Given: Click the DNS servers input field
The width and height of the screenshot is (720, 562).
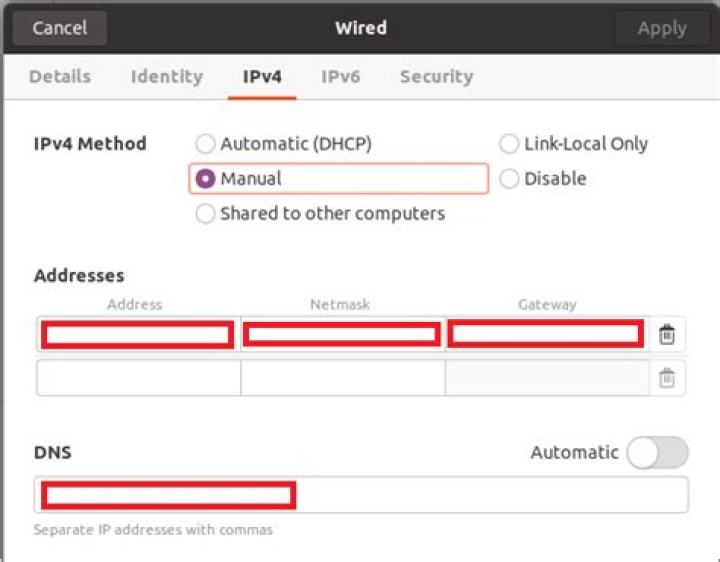Looking at the screenshot, I should click(x=361, y=495).
